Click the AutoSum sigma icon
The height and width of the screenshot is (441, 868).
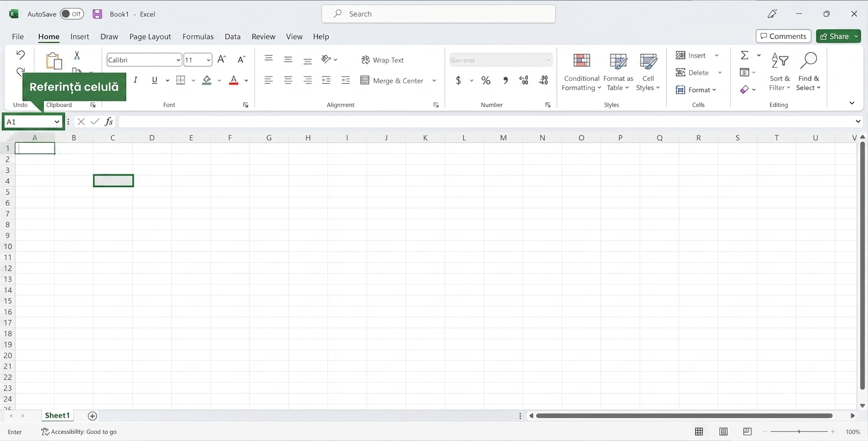744,55
